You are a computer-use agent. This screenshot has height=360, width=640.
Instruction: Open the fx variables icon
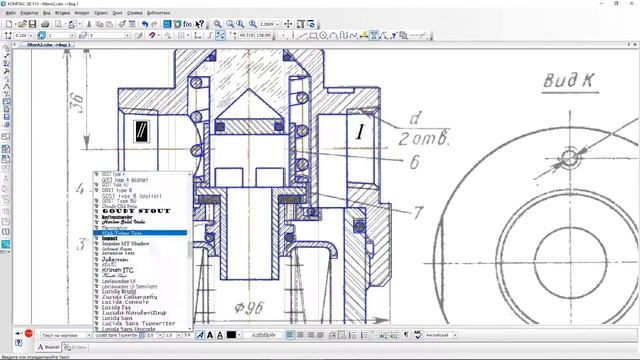point(187,24)
